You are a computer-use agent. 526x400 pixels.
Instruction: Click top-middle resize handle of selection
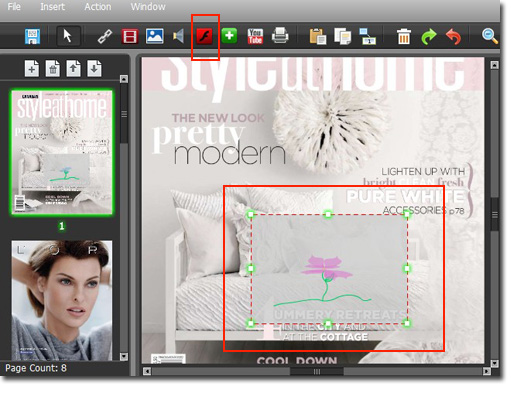point(328,214)
